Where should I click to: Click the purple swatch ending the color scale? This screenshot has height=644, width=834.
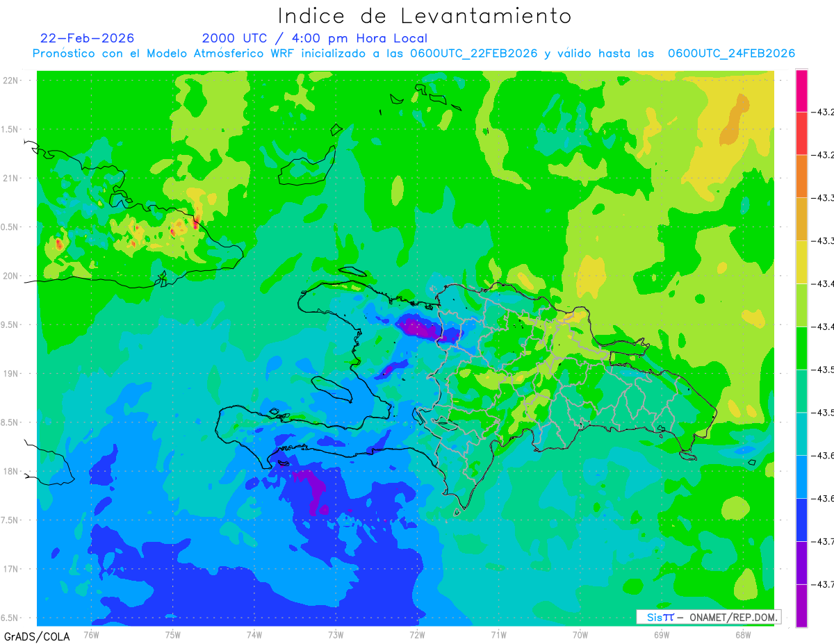coord(801,606)
